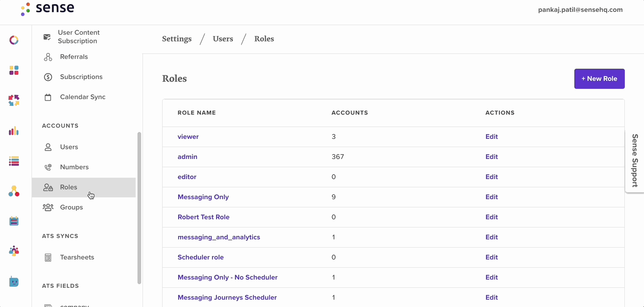Click the ACCOUNTS column header
Viewport: 644px width, 307px height.
350,113
